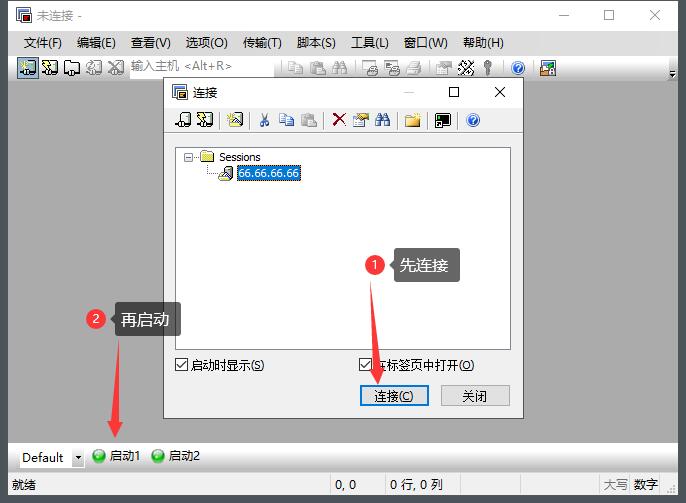The width and height of the screenshot is (686, 503).
Task: Toggle the 启动时显示 checkbox
Action: point(181,365)
